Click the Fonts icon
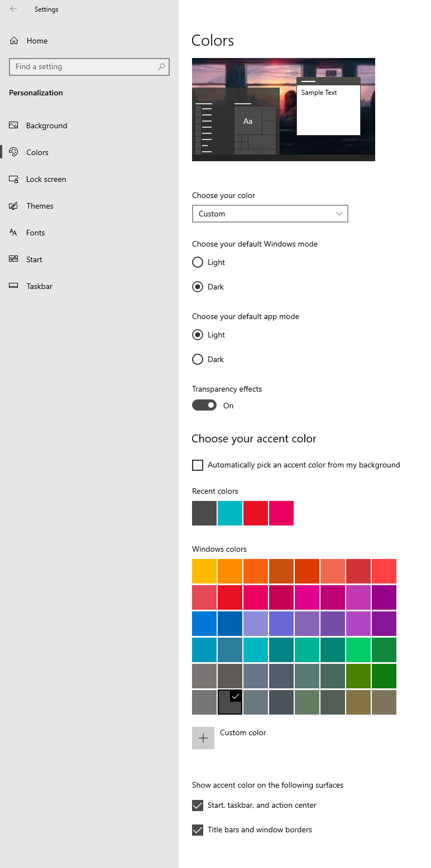The width and height of the screenshot is (431, 868). point(14,233)
